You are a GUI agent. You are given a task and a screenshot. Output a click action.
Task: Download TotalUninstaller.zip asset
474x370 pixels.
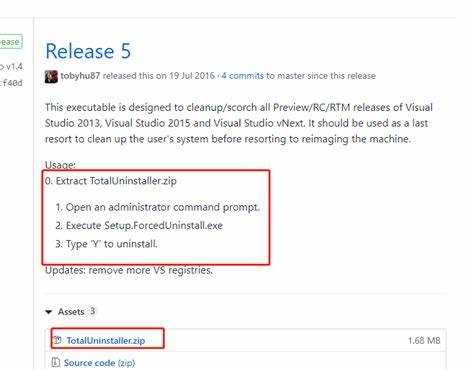tap(106, 341)
